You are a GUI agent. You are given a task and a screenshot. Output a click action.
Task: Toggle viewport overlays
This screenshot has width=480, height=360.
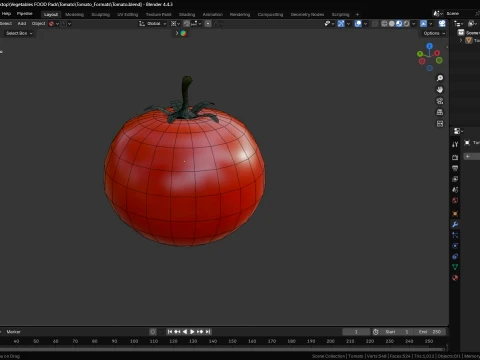coord(358,24)
